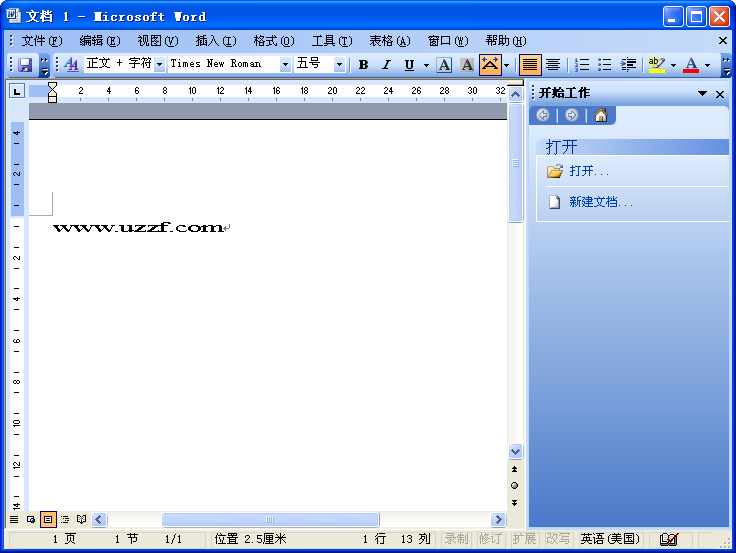Close the document with menu bar X
The width and height of the screenshot is (736, 553).
[723, 41]
